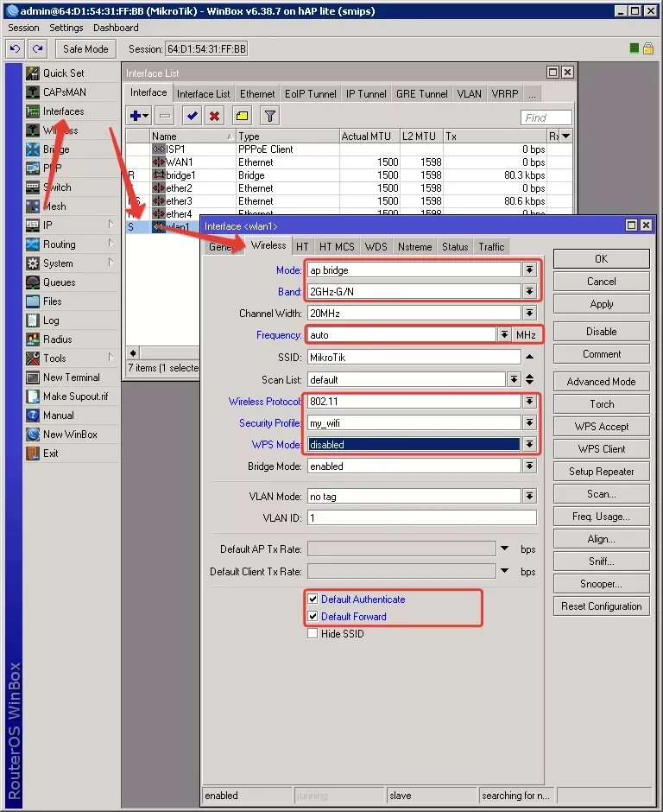Expand the WPS Mode dropdown
Viewport: 663px width, 812px height.
coord(529,444)
